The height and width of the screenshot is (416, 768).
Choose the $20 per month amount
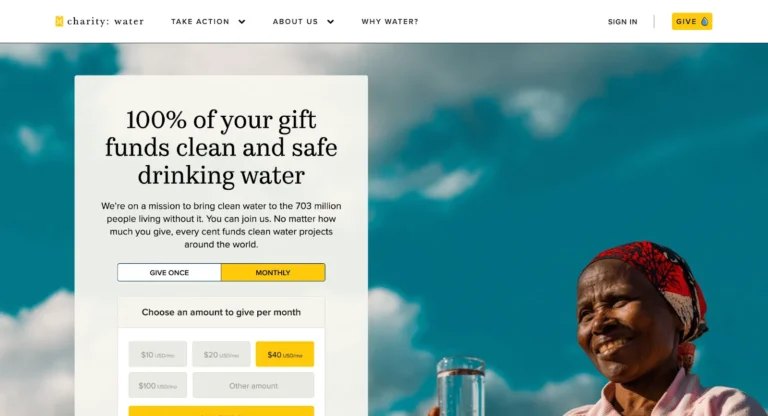tap(221, 354)
